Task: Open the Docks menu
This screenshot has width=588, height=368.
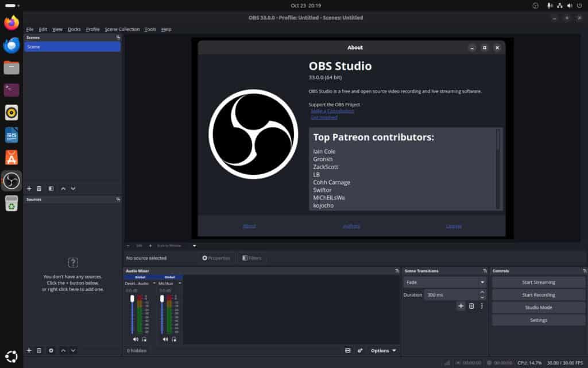Action: (x=74, y=29)
